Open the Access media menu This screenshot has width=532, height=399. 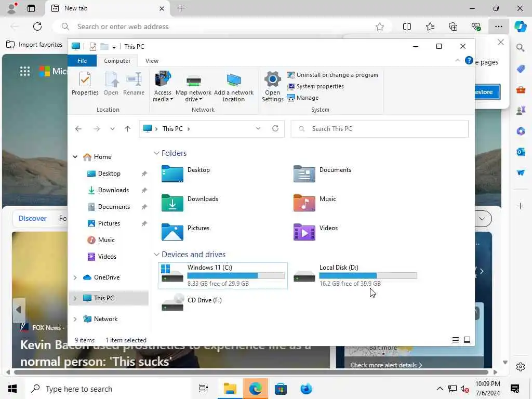point(163,87)
